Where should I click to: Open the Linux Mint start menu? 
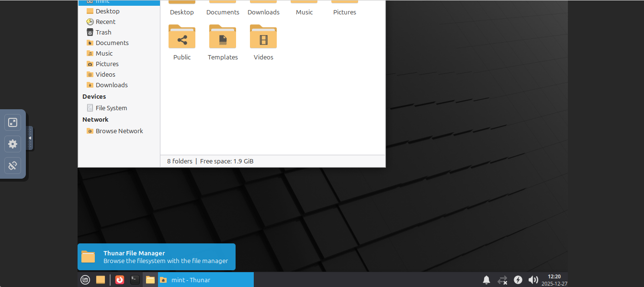(85, 280)
